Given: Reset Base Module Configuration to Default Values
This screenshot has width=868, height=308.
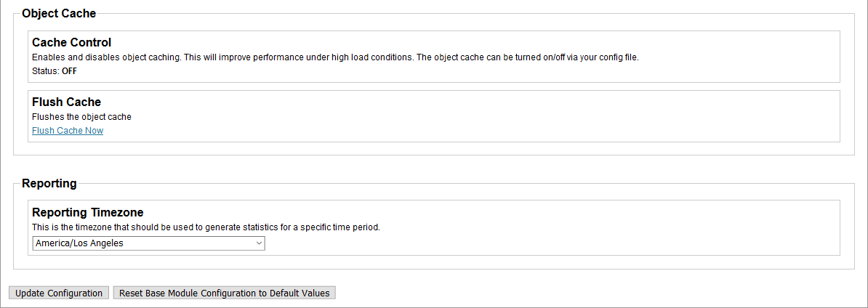Looking at the screenshot, I should 224,293.
